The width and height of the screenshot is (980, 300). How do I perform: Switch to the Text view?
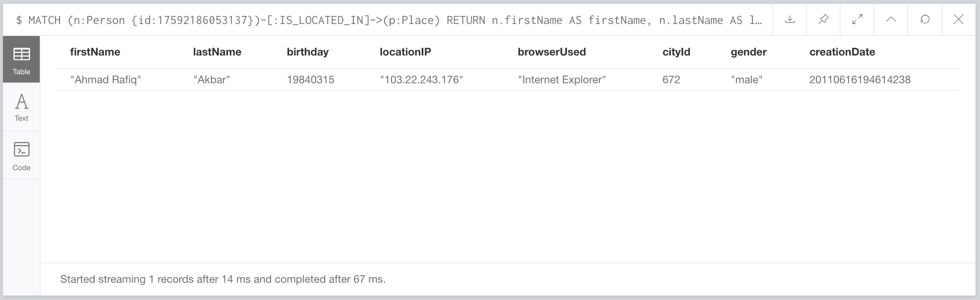[x=21, y=108]
